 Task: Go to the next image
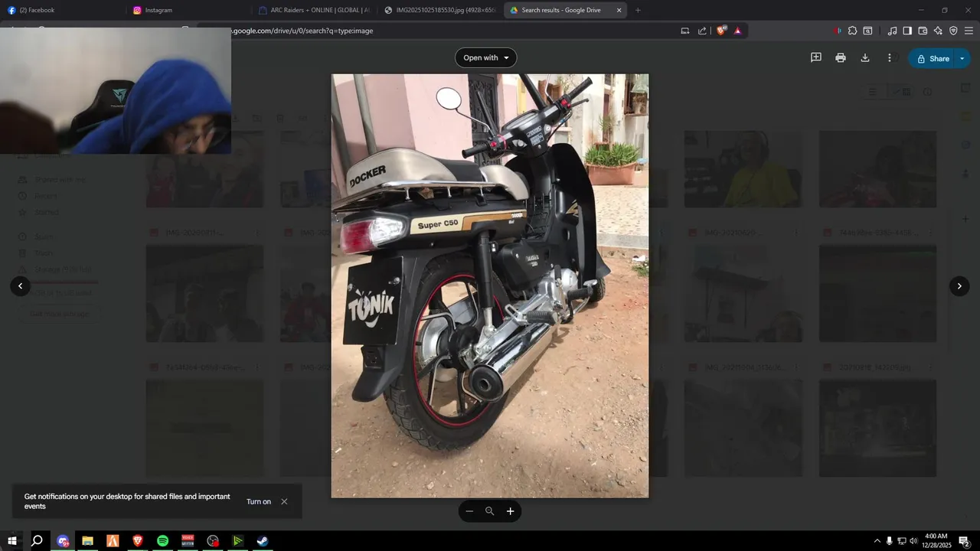coord(959,286)
